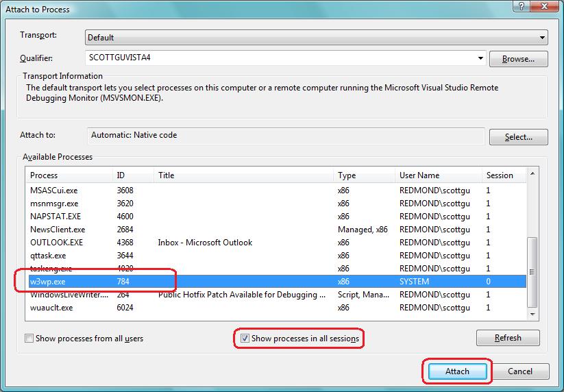Click the Public Hotfix Patch Available title cell
Image resolution: width=564 pixels, height=392 pixels.
[x=242, y=295]
